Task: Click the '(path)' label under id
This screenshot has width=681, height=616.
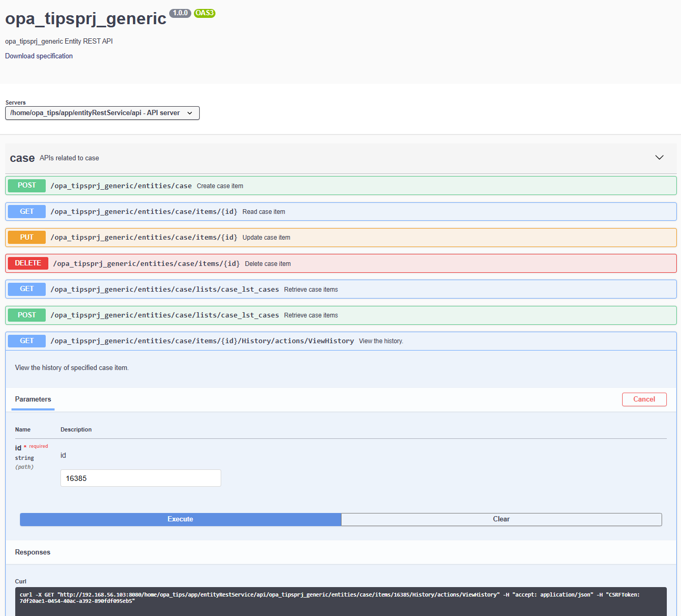Action: click(24, 467)
